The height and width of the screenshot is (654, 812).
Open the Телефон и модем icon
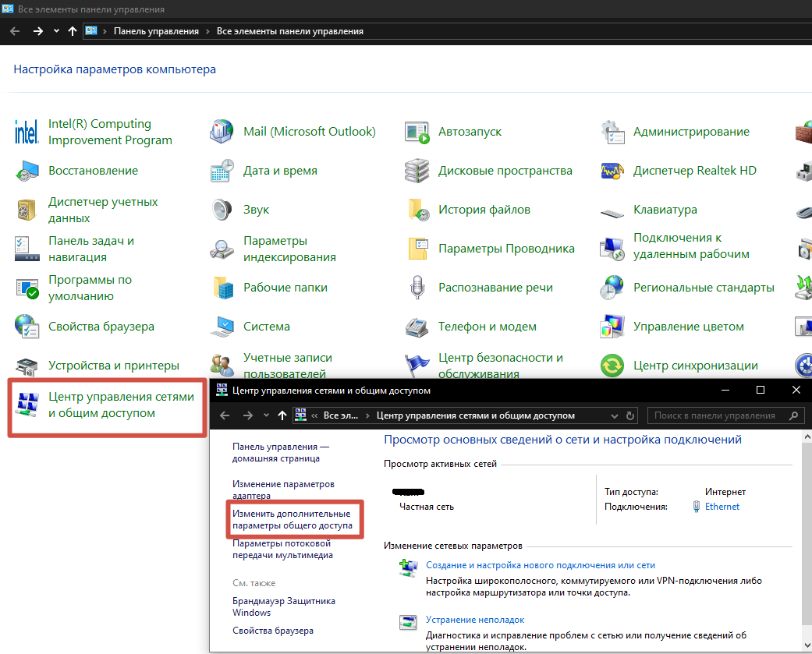click(417, 327)
